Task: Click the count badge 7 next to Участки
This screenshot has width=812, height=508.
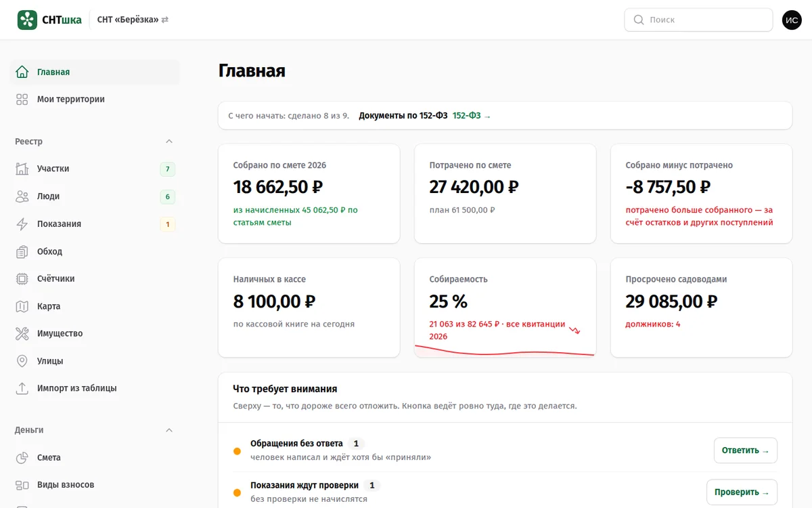Action: pyautogui.click(x=168, y=169)
